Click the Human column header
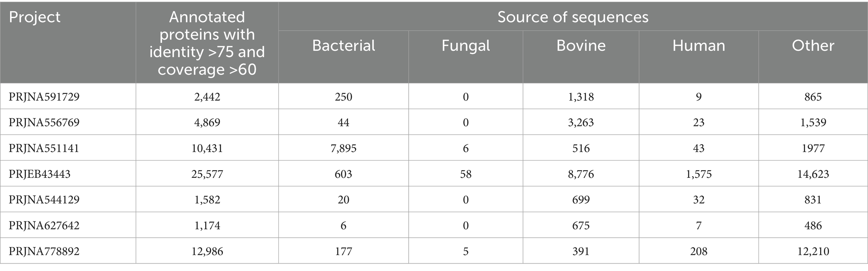868x271 pixels. [x=698, y=46]
